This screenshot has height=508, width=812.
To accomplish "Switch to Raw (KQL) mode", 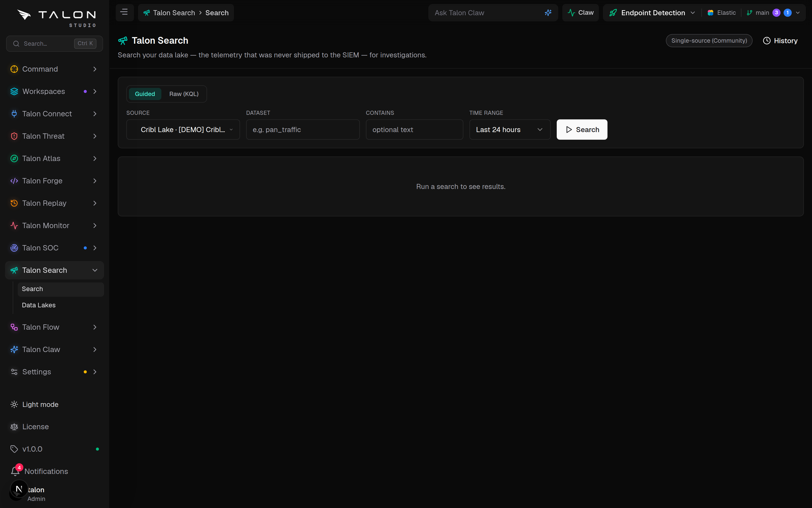I will tap(184, 94).
